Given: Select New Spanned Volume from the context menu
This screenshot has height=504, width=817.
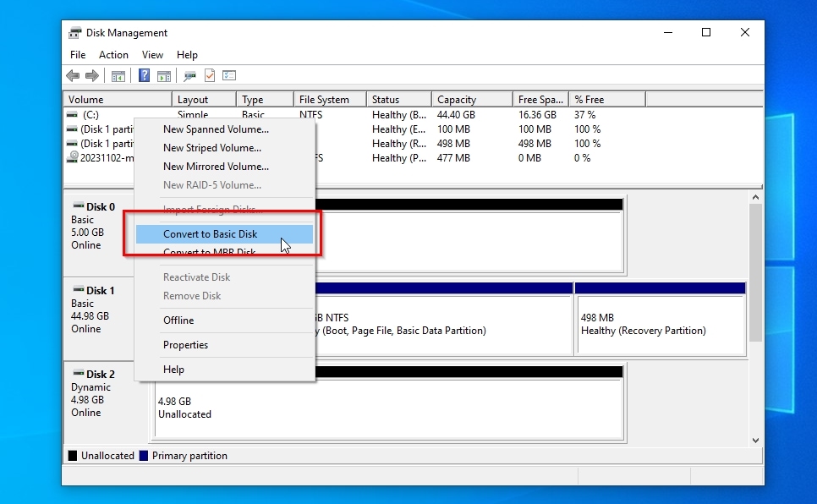Looking at the screenshot, I should coord(216,129).
